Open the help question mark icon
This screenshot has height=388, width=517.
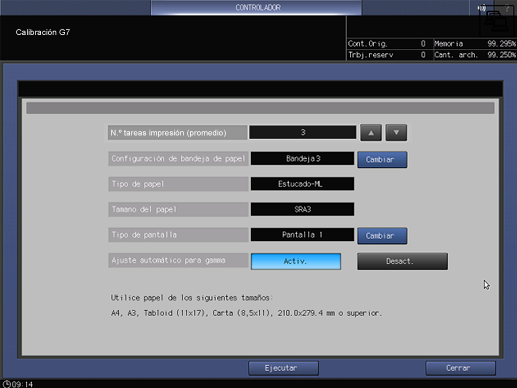pos(506,7)
